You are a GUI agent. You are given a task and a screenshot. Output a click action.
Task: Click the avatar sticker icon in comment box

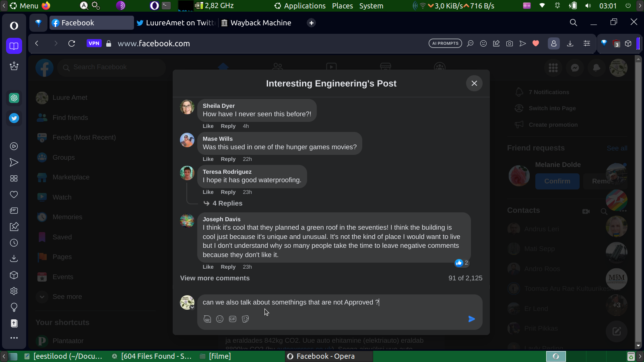pyautogui.click(x=207, y=319)
